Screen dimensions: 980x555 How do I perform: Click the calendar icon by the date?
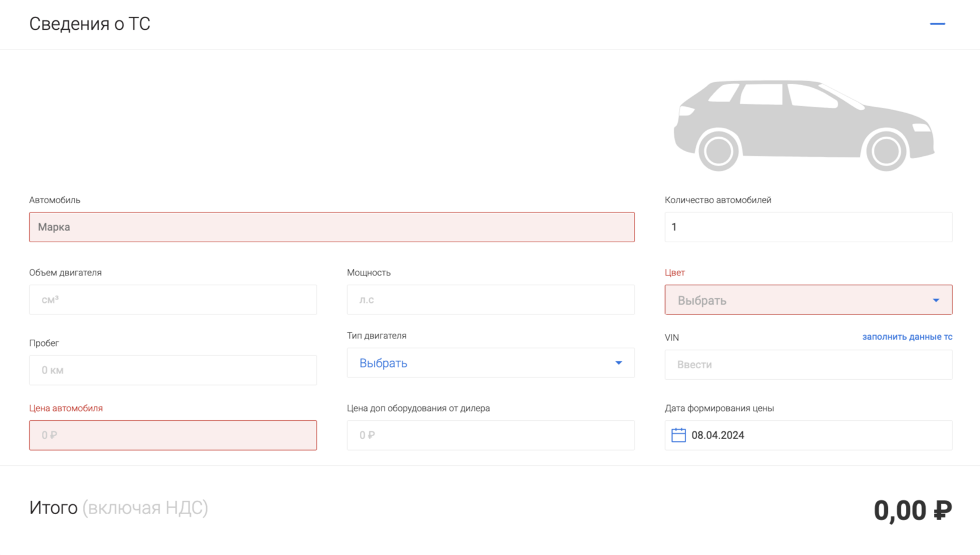pyautogui.click(x=678, y=435)
